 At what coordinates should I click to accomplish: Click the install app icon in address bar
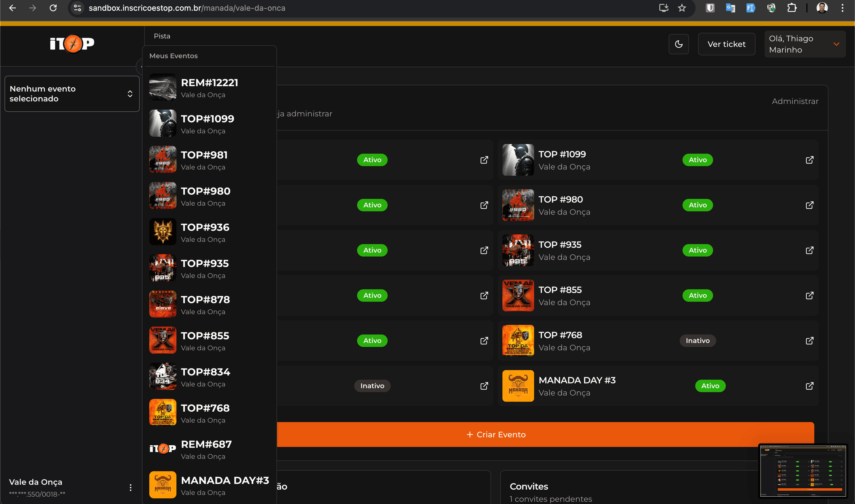click(x=663, y=8)
